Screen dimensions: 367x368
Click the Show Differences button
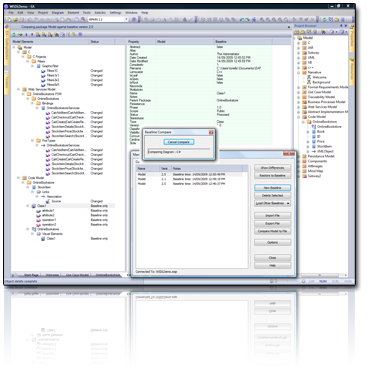tap(272, 168)
